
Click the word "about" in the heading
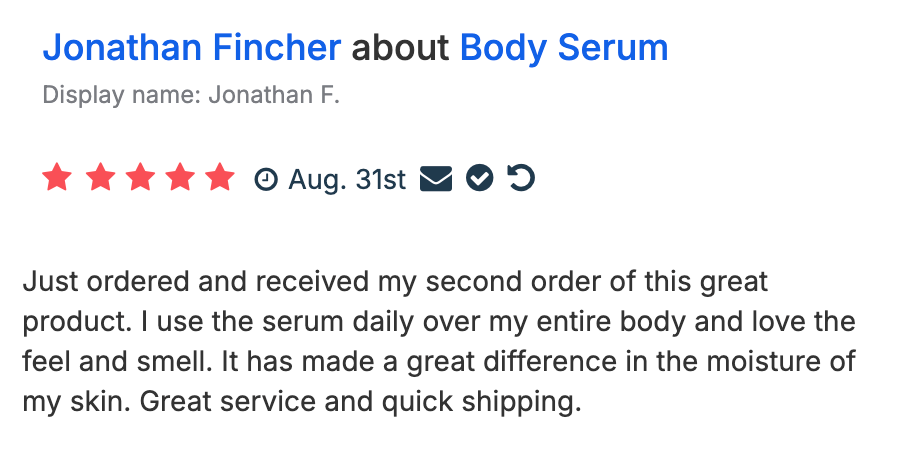(400, 47)
